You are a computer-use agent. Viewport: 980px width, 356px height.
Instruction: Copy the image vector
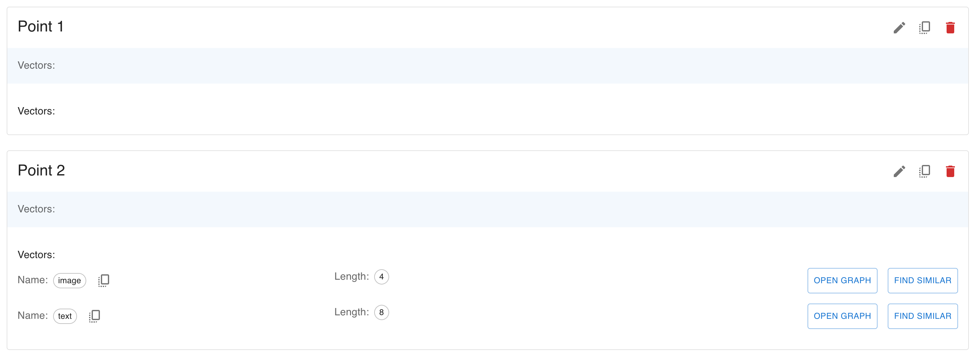[x=103, y=280]
